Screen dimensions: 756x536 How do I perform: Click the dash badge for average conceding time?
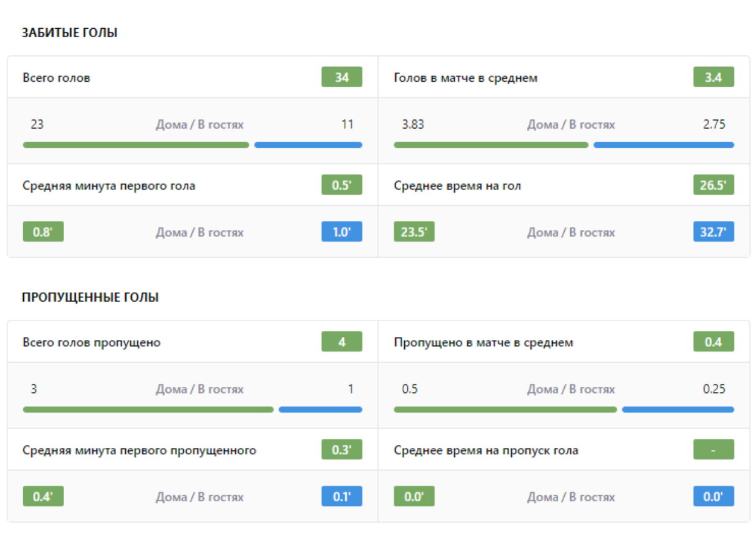pos(713,450)
